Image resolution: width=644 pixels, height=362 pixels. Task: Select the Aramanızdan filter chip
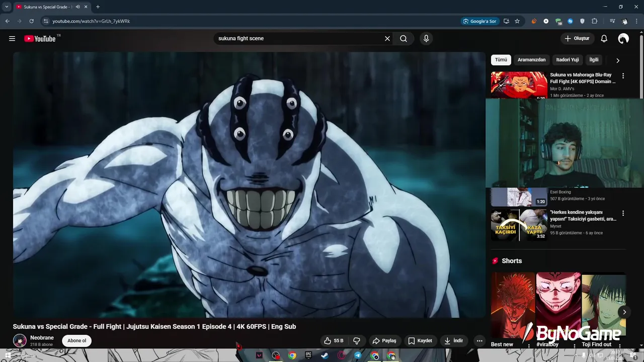coord(531,60)
